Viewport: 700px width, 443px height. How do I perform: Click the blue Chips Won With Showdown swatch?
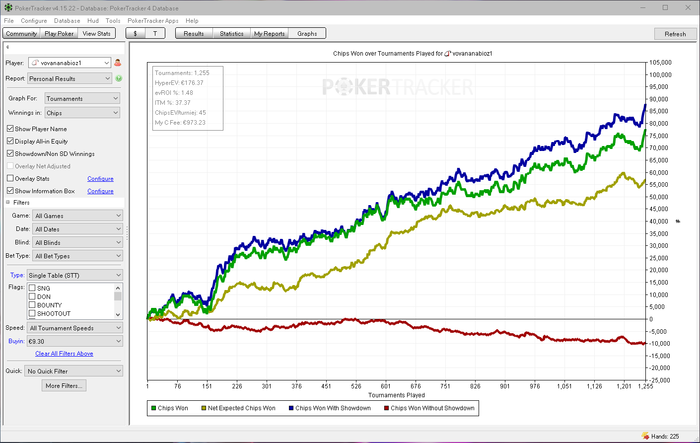click(291, 408)
